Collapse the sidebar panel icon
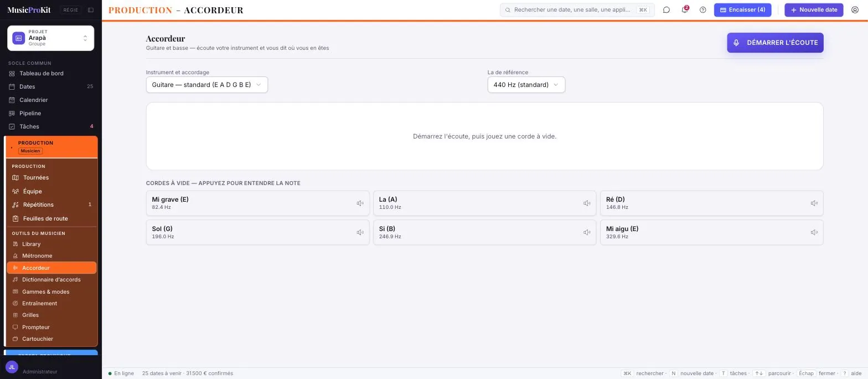868x379 pixels. tap(91, 10)
